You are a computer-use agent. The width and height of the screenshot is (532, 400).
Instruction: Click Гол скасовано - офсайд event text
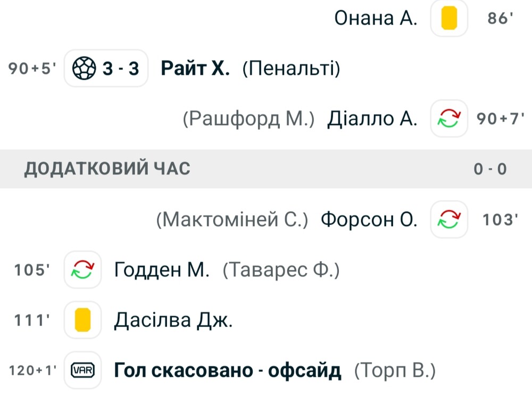tap(228, 371)
